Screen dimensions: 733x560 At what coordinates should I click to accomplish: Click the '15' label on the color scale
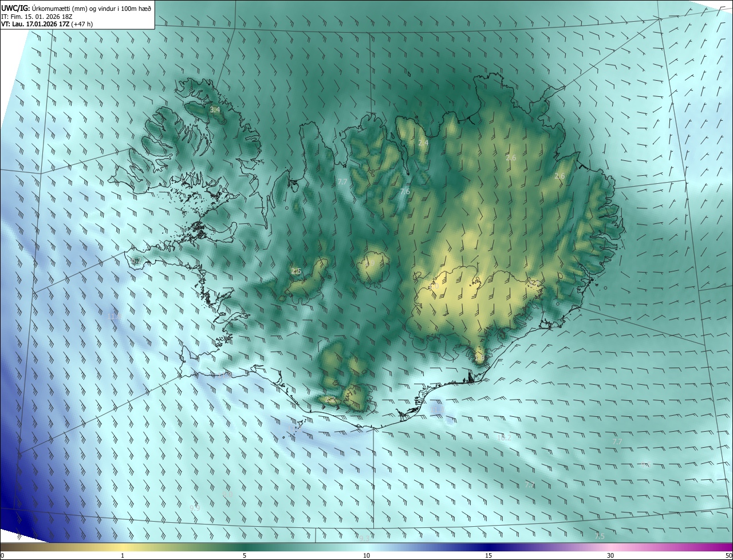(x=488, y=555)
